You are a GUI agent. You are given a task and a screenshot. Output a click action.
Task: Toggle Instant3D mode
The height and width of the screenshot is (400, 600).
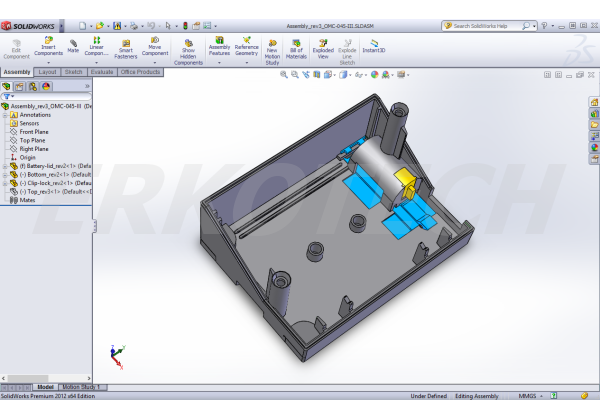(x=375, y=44)
